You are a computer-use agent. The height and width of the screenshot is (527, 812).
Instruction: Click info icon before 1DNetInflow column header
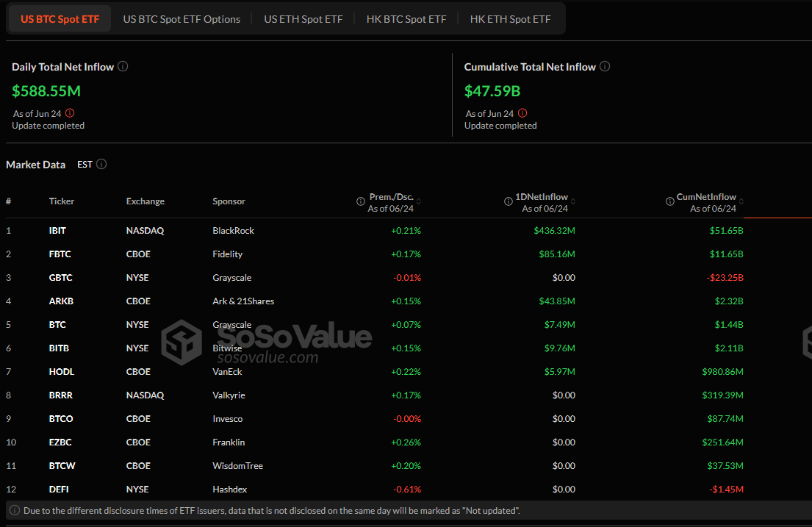tap(509, 201)
